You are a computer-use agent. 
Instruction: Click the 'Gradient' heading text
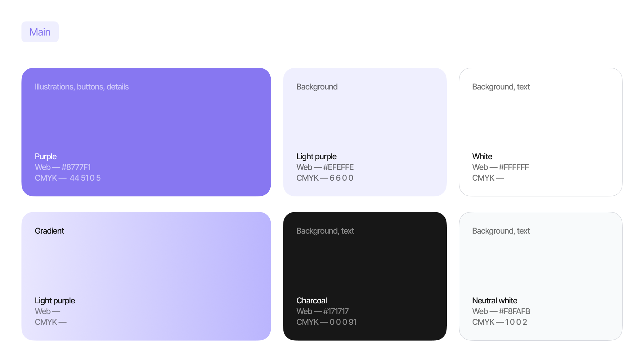click(49, 231)
